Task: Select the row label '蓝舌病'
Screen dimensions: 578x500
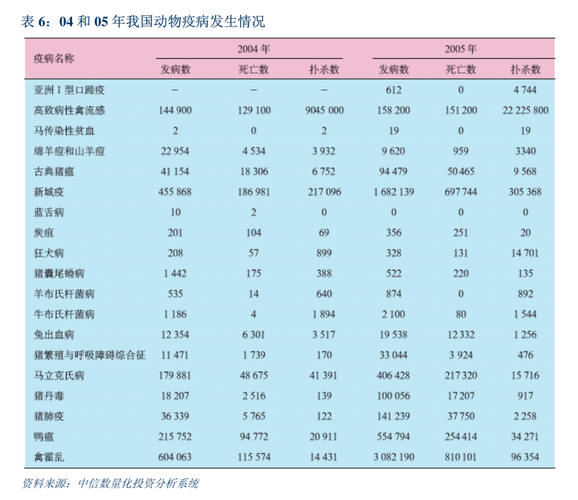Action: tap(49, 212)
